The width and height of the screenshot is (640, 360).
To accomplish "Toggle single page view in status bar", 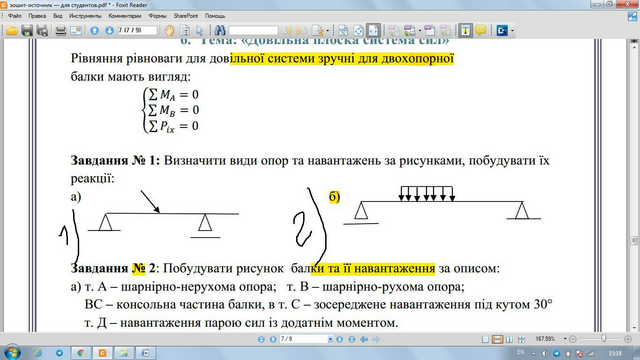I will coord(485,339).
